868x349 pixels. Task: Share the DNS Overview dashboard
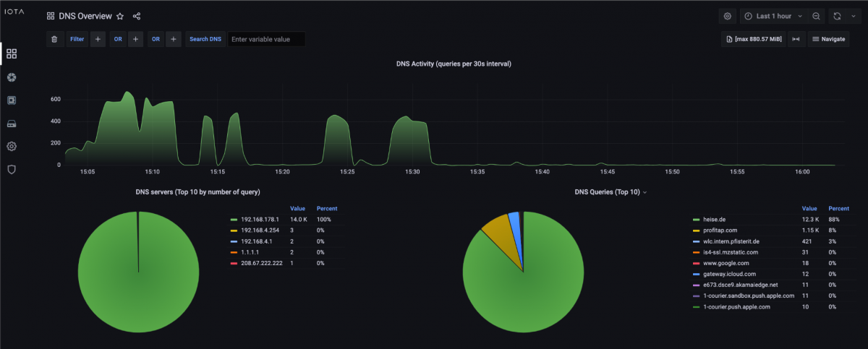coord(137,16)
